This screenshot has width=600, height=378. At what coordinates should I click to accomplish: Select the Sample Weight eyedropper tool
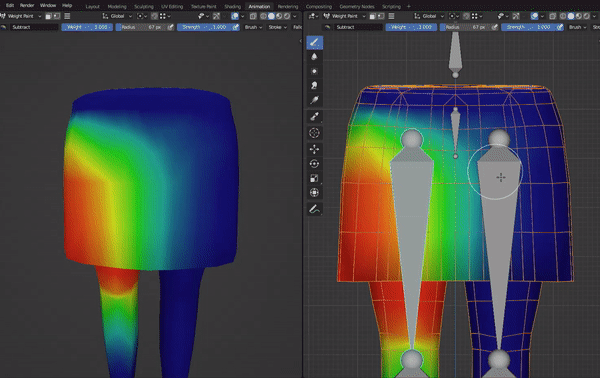tap(315, 117)
